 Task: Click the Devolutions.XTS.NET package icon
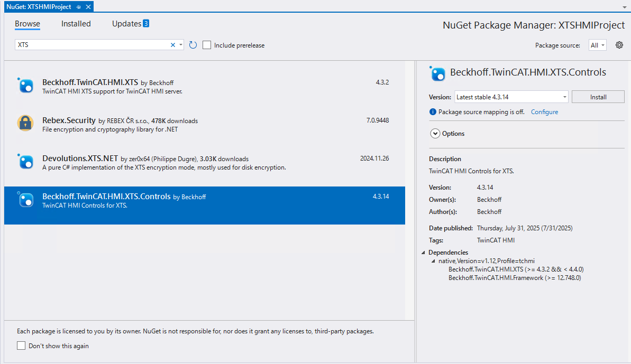(x=25, y=161)
